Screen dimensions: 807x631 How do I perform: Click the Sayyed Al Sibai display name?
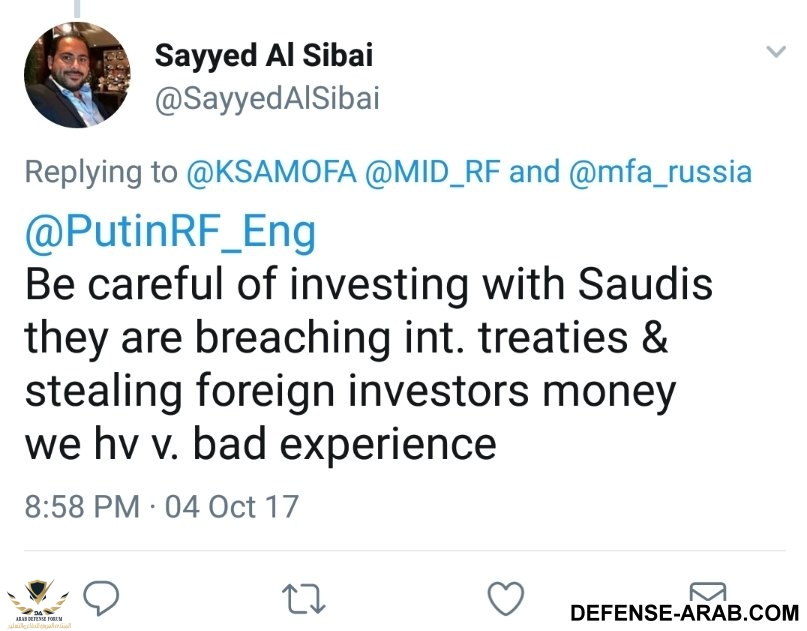263,56
